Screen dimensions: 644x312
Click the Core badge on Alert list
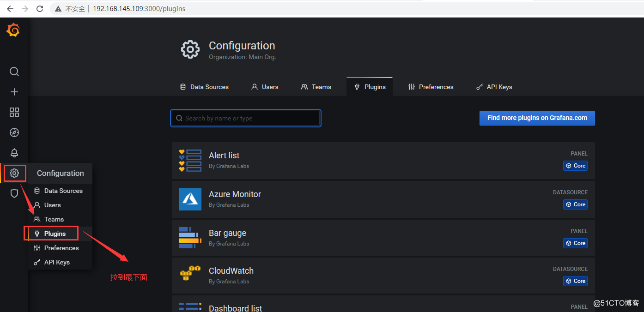click(575, 166)
